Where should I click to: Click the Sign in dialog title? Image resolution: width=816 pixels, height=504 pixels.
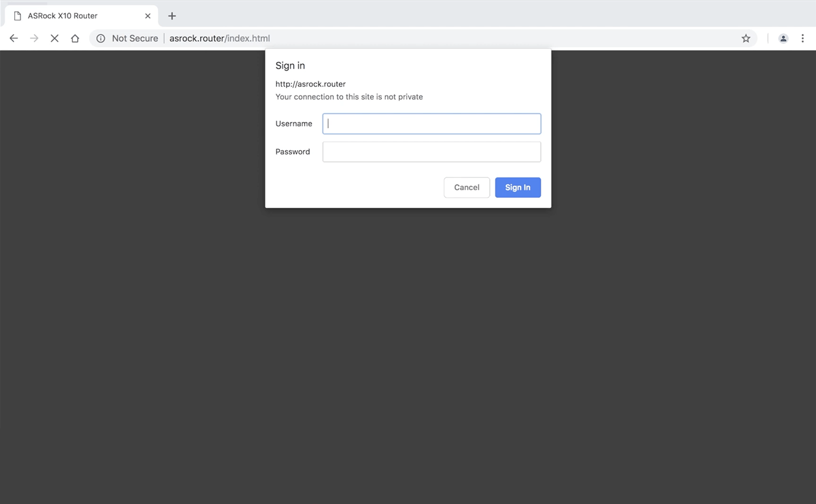tap(290, 65)
